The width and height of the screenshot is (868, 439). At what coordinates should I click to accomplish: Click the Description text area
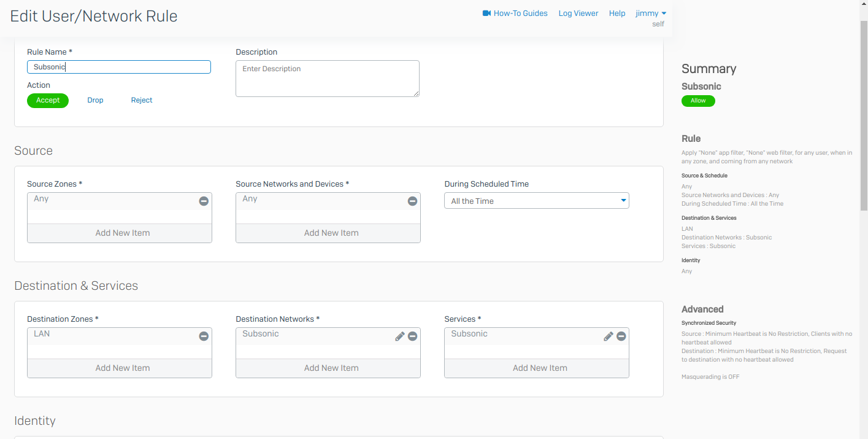pyautogui.click(x=328, y=79)
